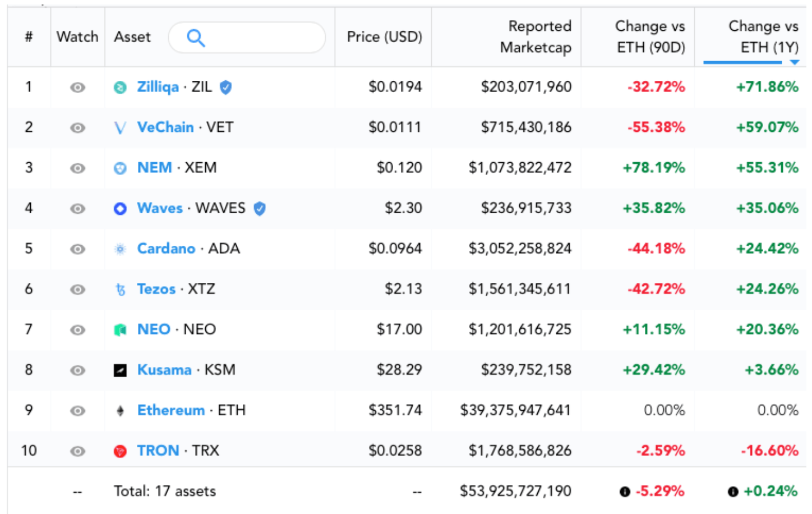Open the TRON asset link
This screenshot has height=514, width=812.
tap(158, 451)
